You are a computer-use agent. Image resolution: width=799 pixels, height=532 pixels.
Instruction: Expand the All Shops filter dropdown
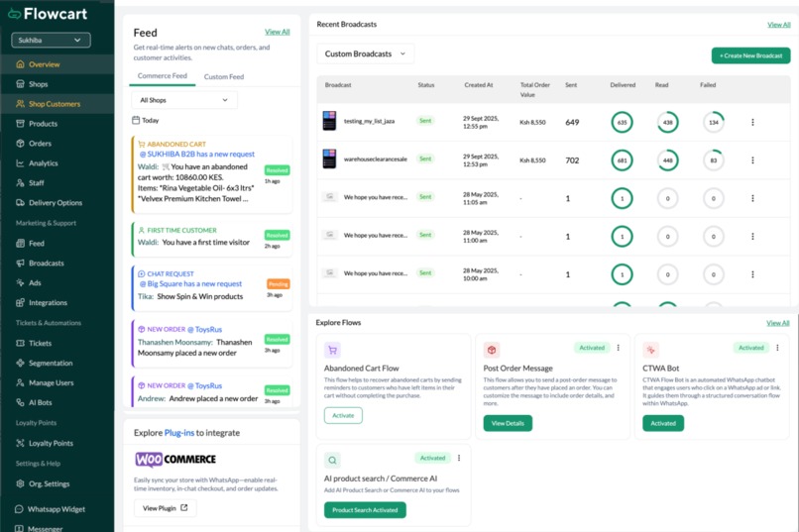[x=184, y=100]
